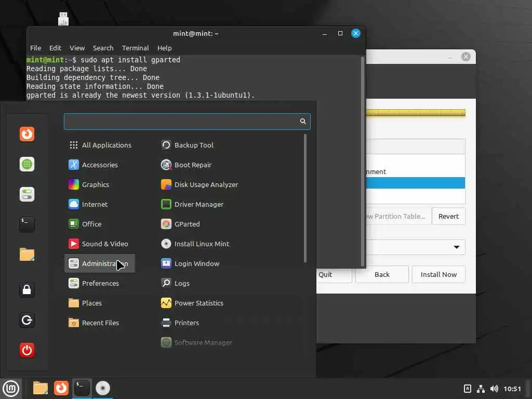This screenshot has height=399, width=532.
Task: Click the menu application list scrollbar
Action: [x=305, y=198]
